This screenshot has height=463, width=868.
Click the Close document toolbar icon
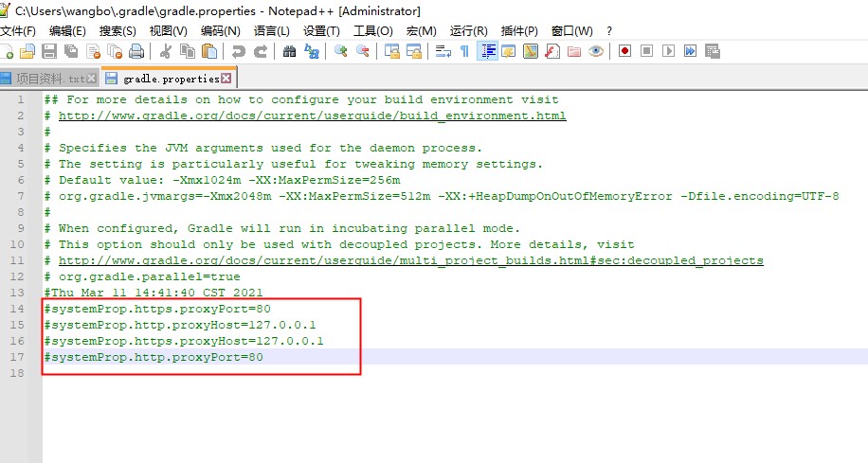[x=93, y=51]
